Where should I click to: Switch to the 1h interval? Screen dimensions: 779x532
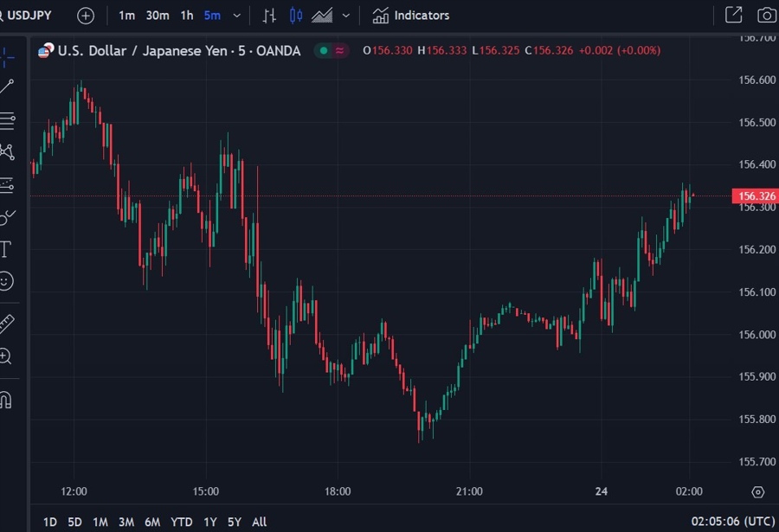point(186,15)
